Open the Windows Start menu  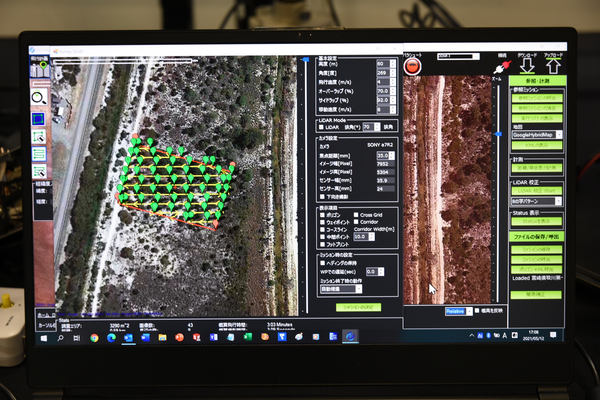coord(44,338)
